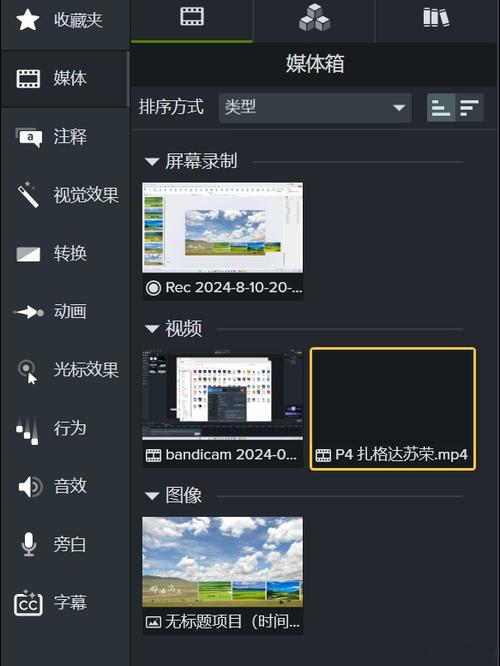Open the 旁白 microphone icon
The image size is (500, 666).
click(x=28, y=545)
